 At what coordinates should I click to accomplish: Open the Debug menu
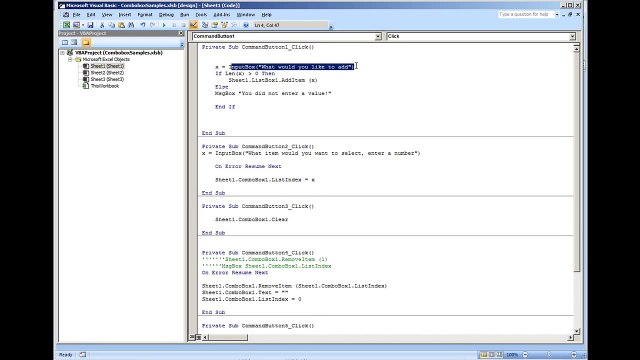pos(166,15)
